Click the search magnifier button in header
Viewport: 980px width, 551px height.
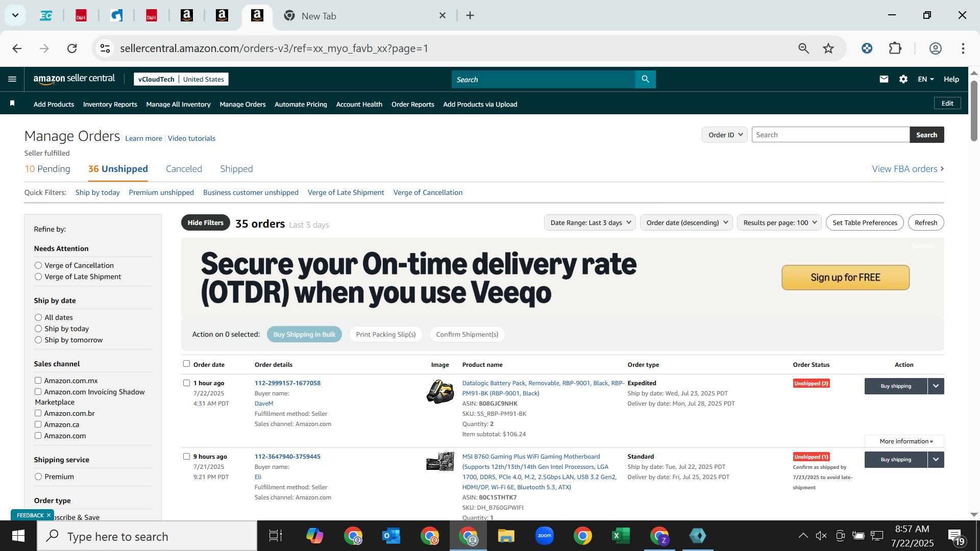point(645,79)
